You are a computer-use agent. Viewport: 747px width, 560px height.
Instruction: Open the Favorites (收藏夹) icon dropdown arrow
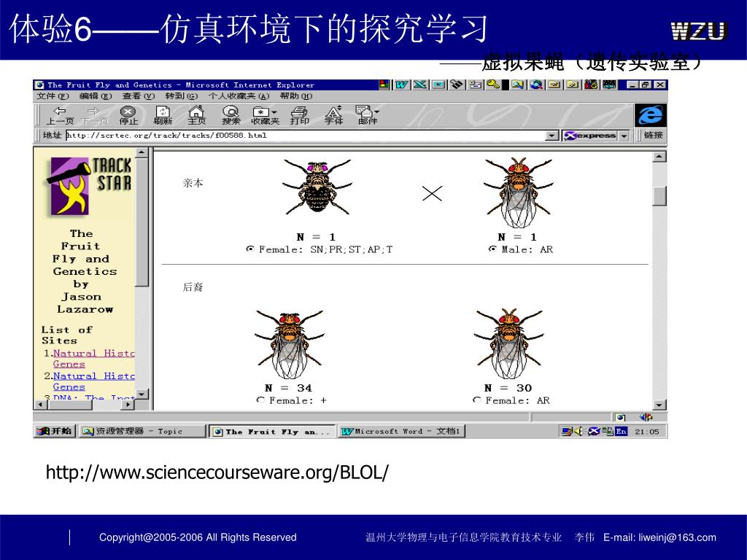[x=274, y=112]
